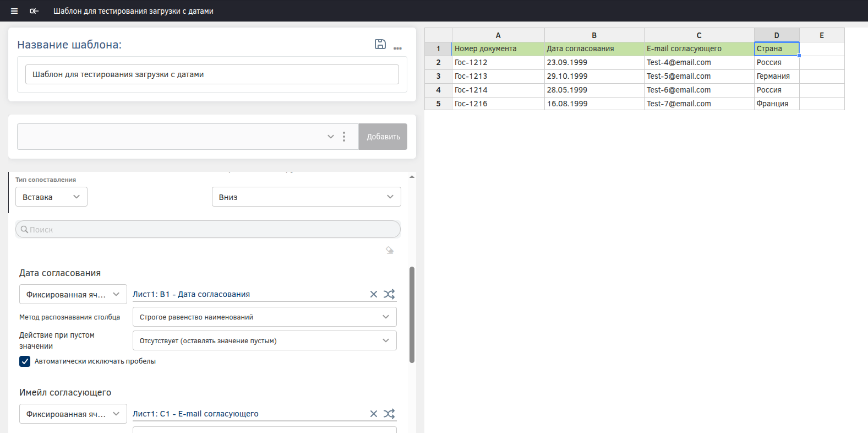
Task: Click the vertical dots icon near Добавить
Action: (344, 137)
